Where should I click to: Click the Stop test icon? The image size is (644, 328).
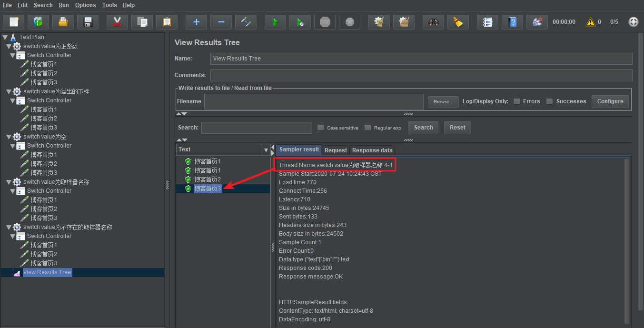click(325, 22)
